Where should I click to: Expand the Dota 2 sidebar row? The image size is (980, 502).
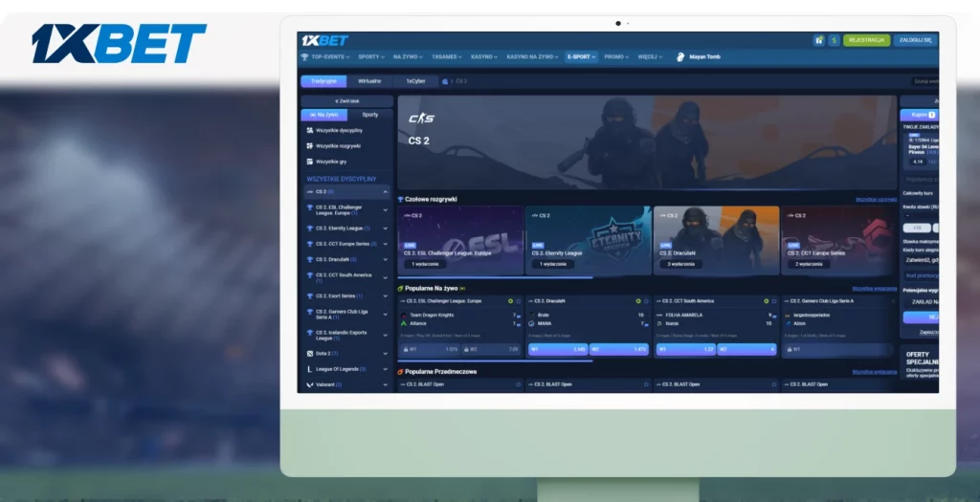click(x=385, y=354)
